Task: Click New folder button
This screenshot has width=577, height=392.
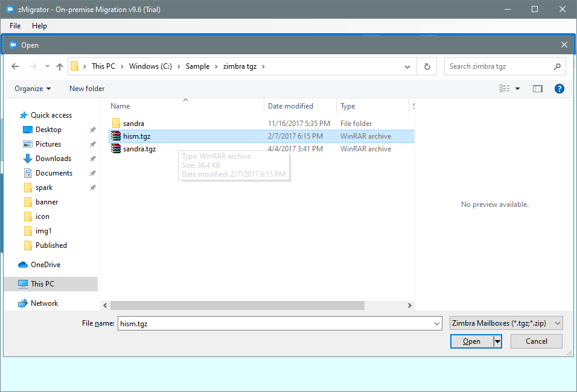Action: click(87, 89)
